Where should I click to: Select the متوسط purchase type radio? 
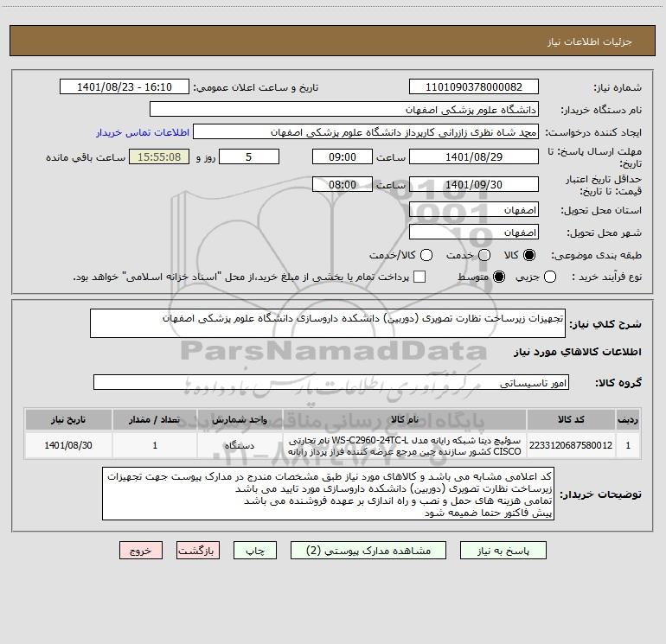tap(499, 277)
